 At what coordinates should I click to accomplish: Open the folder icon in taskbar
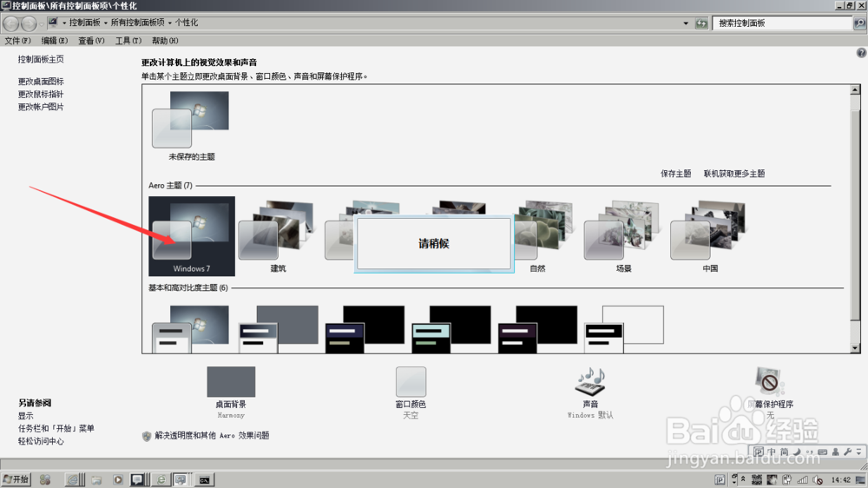96,479
